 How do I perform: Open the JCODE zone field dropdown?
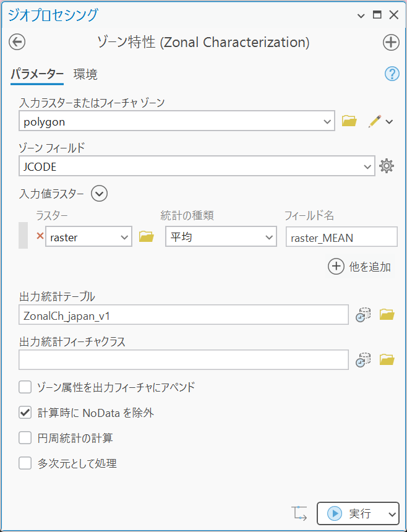tap(197, 166)
